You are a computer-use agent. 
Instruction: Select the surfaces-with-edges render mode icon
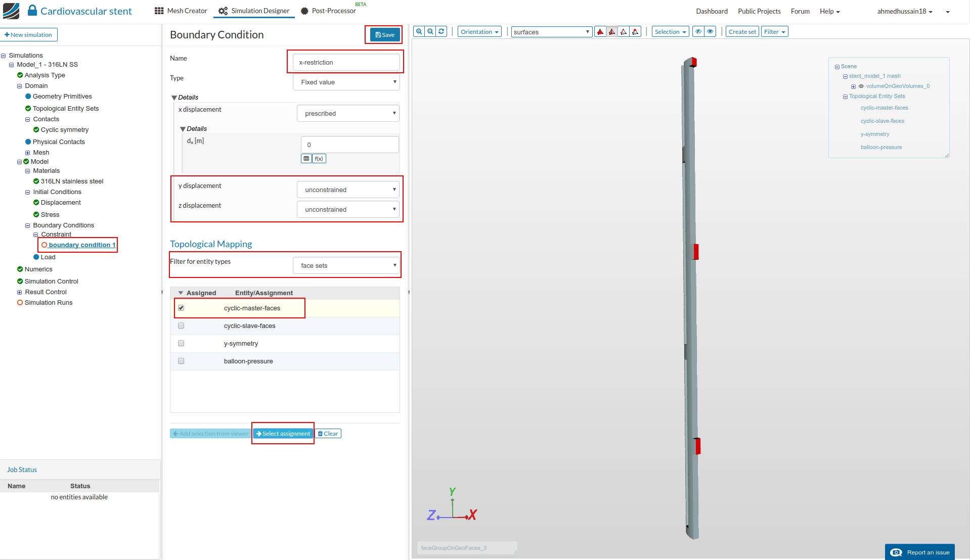tap(612, 32)
